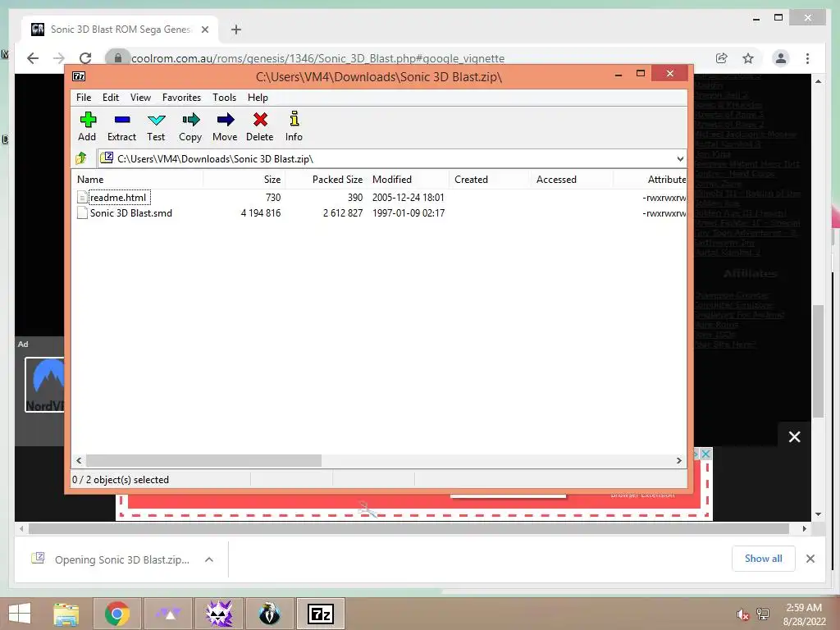
Task: Click the Chrome taskbar icon
Action: [x=117, y=614]
